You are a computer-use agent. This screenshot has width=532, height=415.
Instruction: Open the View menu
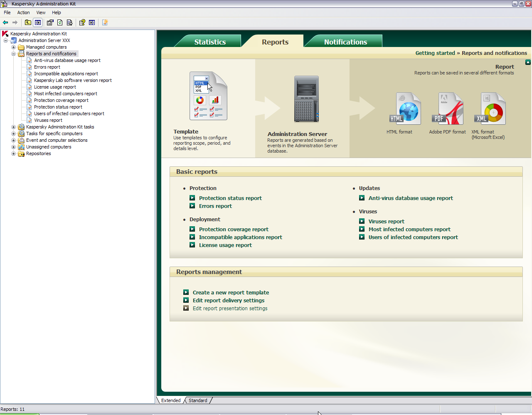pyautogui.click(x=41, y=12)
